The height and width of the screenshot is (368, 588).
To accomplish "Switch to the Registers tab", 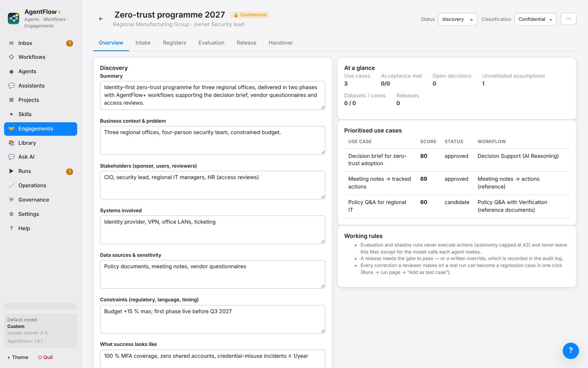I will (174, 43).
